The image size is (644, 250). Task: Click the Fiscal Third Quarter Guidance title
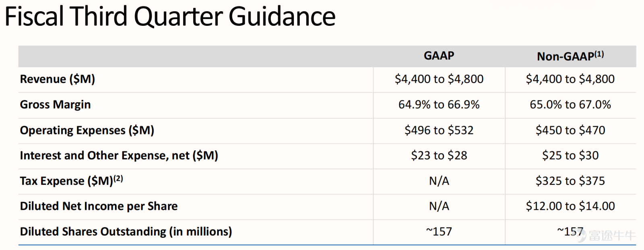pyautogui.click(x=170, y=17)
